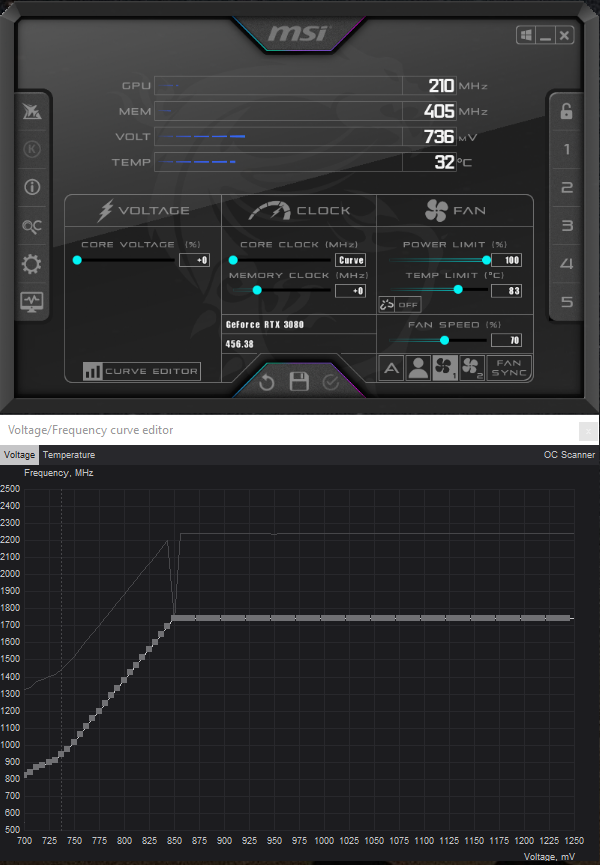
Task: Open the hardware monitor icon
Action: pos(32,302)
